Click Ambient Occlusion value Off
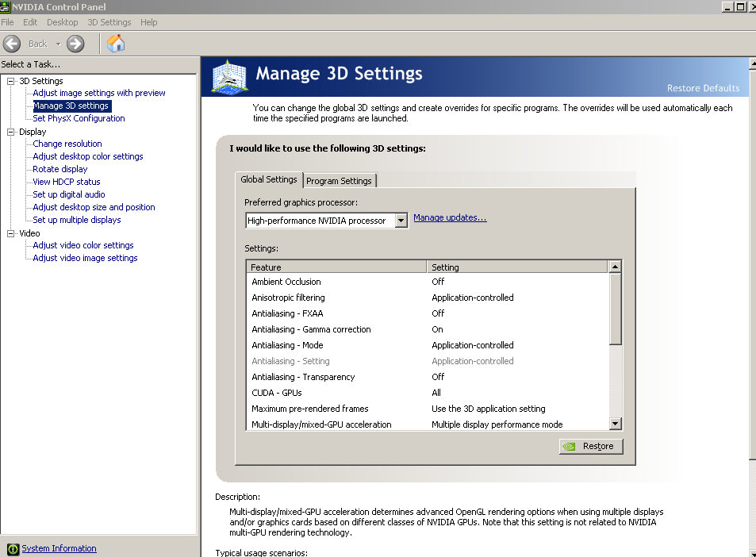The height and width of the screenshot is (557, 756). (x=438, y=282)
